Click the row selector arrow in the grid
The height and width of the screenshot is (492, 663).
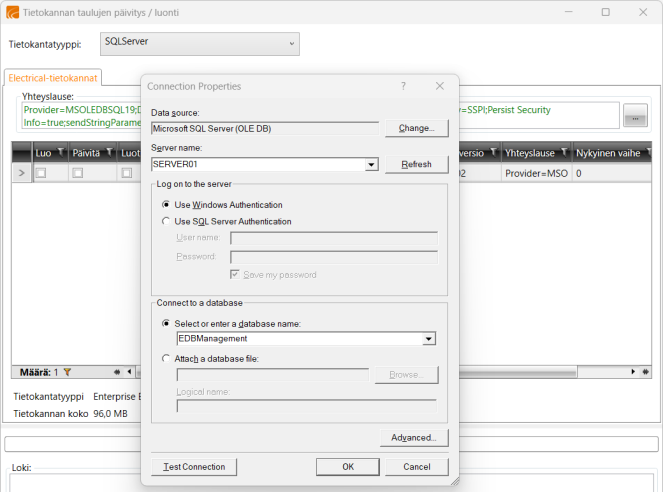tap(22, 173)
